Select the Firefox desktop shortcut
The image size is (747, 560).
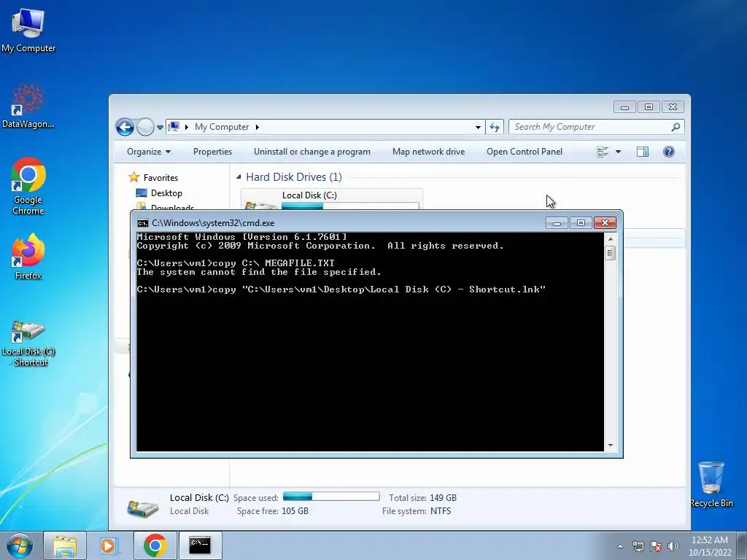coord(28,256)
